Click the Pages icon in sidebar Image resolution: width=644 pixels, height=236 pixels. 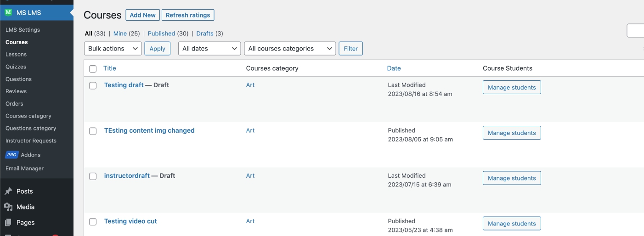[x=8, y=223]
